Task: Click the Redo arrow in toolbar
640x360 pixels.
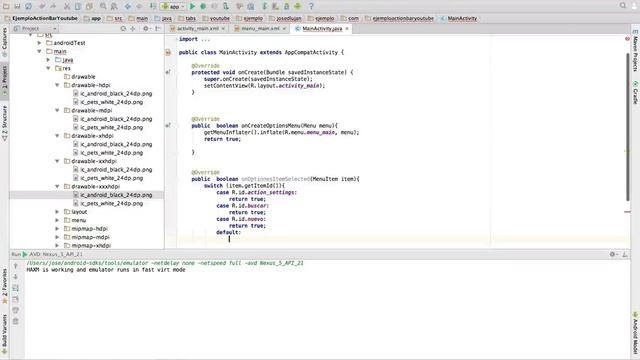Action: [53, 6]
